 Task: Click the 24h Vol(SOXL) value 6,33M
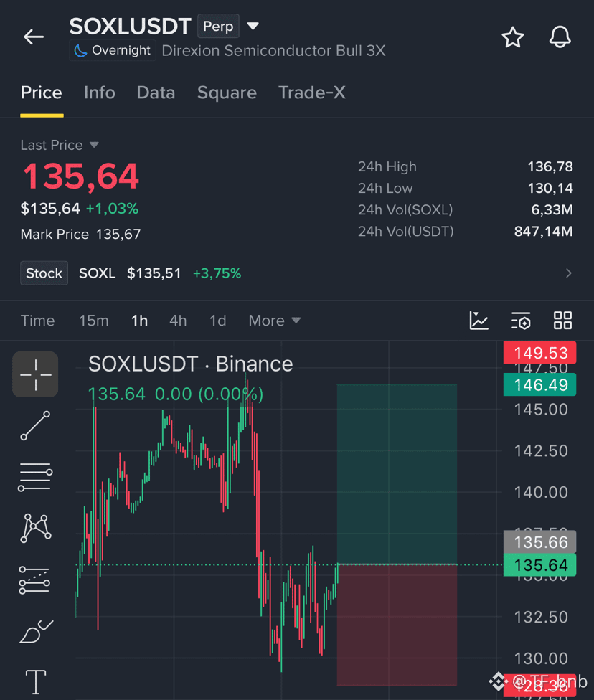552,209
